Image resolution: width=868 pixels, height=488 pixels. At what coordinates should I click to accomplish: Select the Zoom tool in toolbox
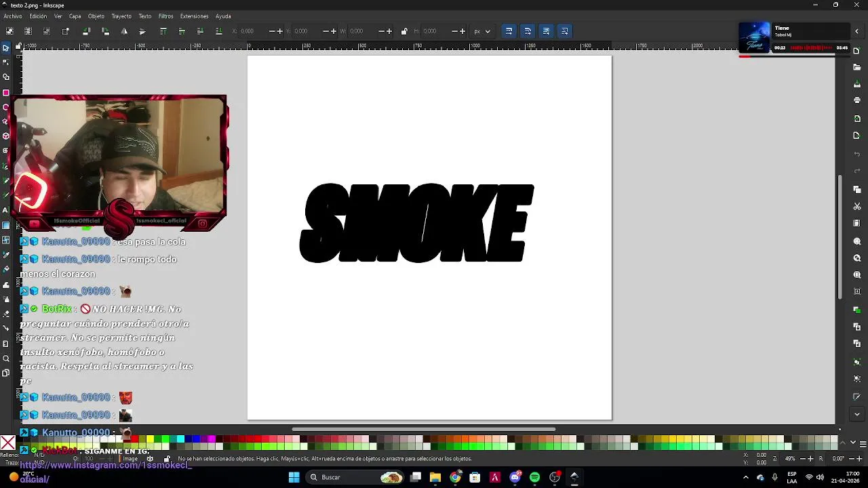click(6, 359)
